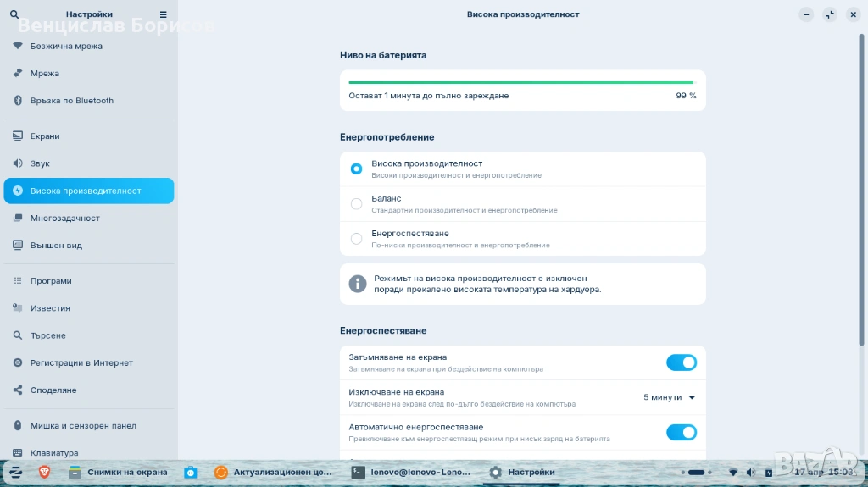Image resolution: width=868 pixels, height=487 pixels.
Task: Click the Zorin start menu icon
Action: (15, 472)
